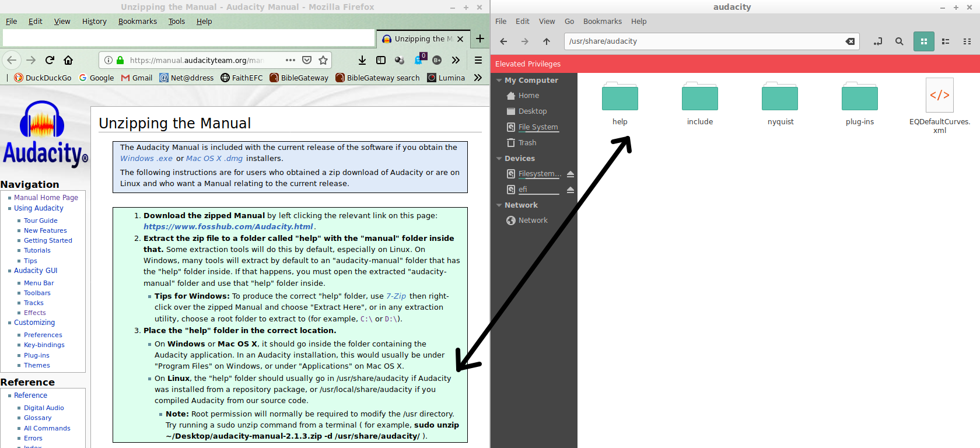Select the EQDefaultCurves.xml file
The image size is (980, 448).
pos(940,106)
